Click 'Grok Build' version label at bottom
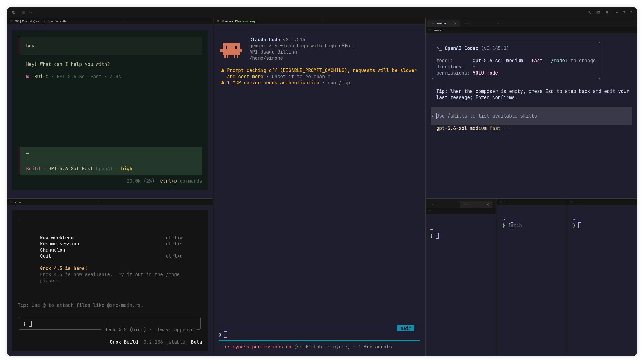This screenshot has height=363, width=644. point(124,342)
